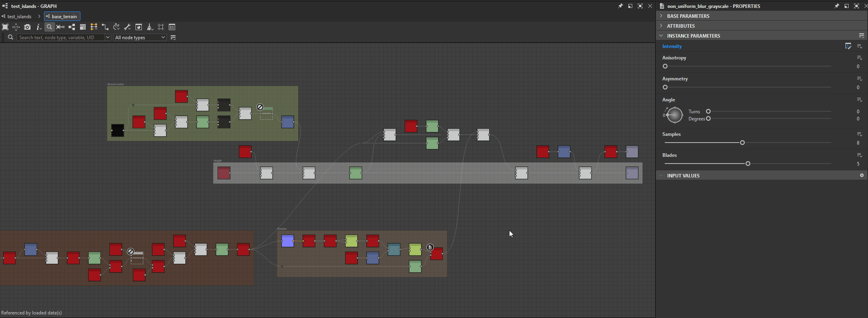Click the document badge on the Erosion frame node
Screen dimensions: 868x318
(x=430, y=247)
